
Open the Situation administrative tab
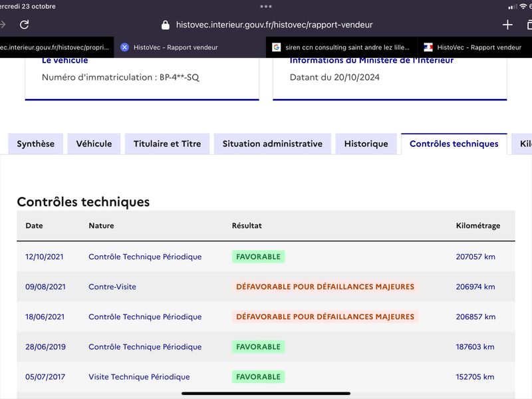coord(273,144)
